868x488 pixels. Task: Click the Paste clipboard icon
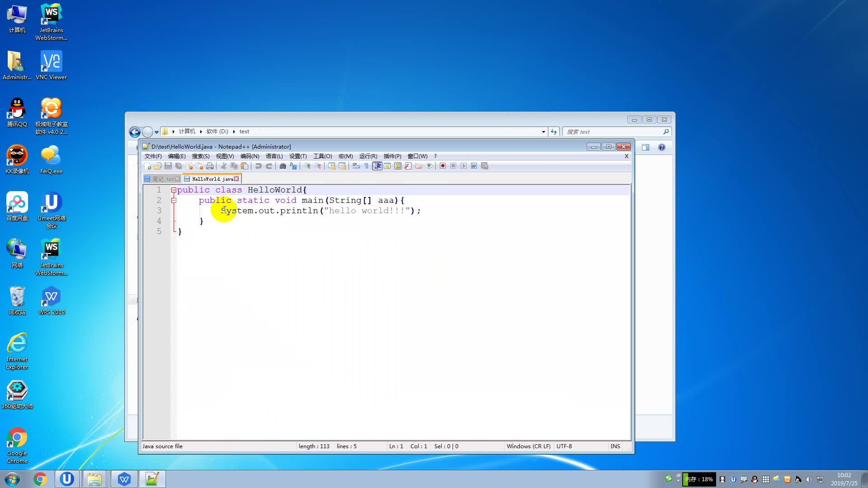coord(245,166)
